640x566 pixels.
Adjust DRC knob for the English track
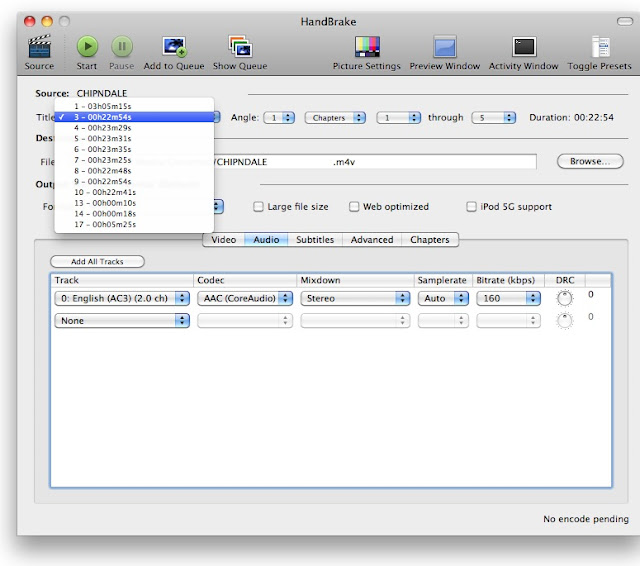564,298
